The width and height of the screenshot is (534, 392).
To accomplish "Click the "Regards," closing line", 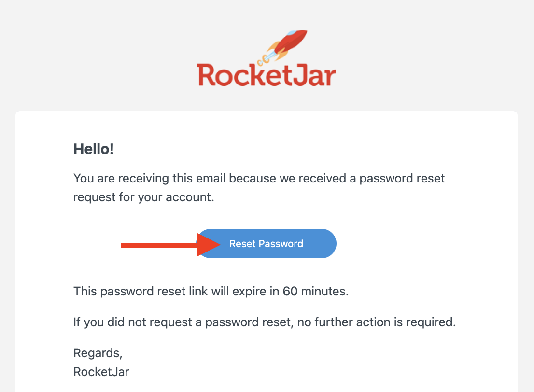I will point(98,353).
